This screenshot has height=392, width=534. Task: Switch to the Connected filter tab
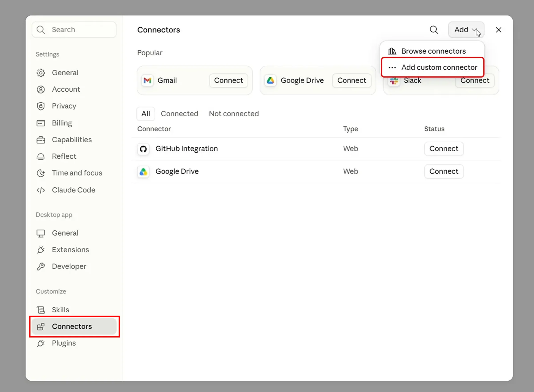pyautogui.click(x=179, y=114)
